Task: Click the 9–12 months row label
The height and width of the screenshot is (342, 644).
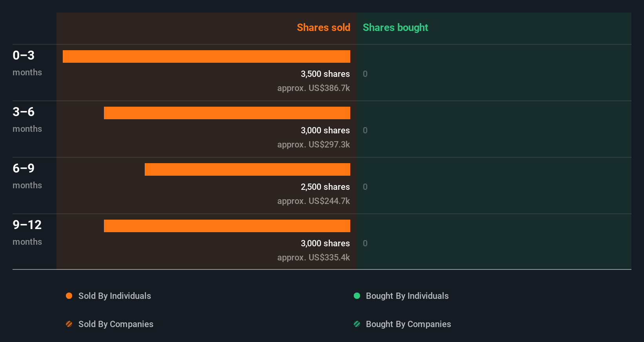Action: coord(27,232)
